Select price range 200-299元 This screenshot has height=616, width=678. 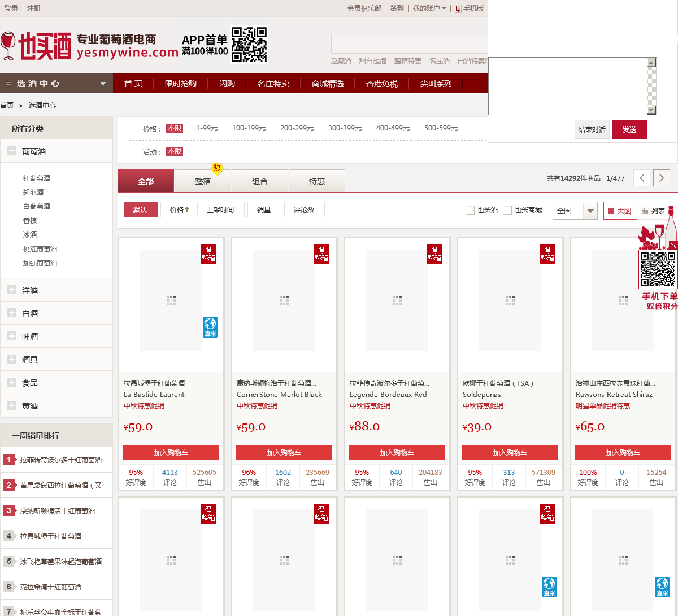(297, 128)
